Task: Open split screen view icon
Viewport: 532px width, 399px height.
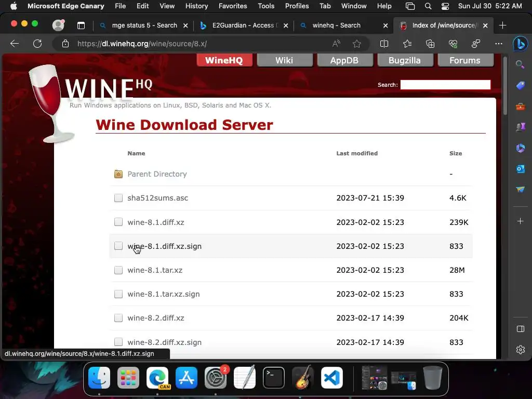Action: pos(384,44)
